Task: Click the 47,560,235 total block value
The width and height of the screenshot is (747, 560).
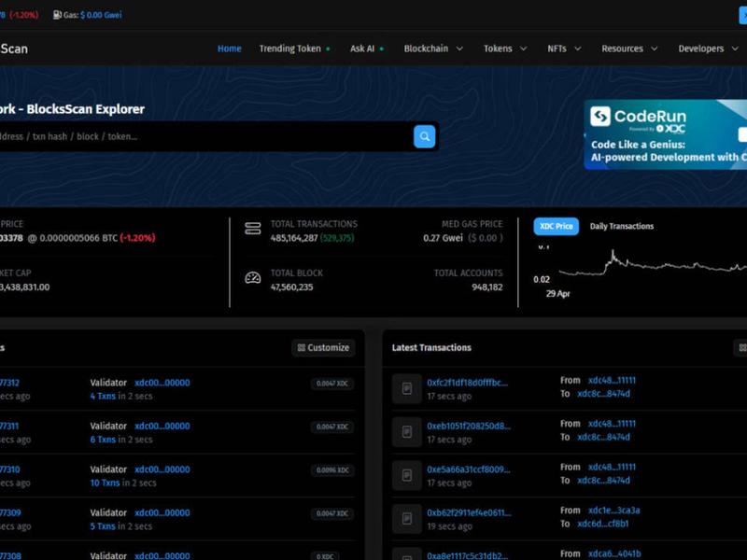Action: coord(291,287)
